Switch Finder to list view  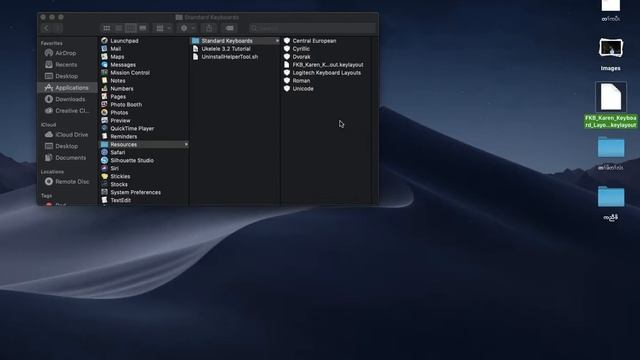click(x=119, y=28)
